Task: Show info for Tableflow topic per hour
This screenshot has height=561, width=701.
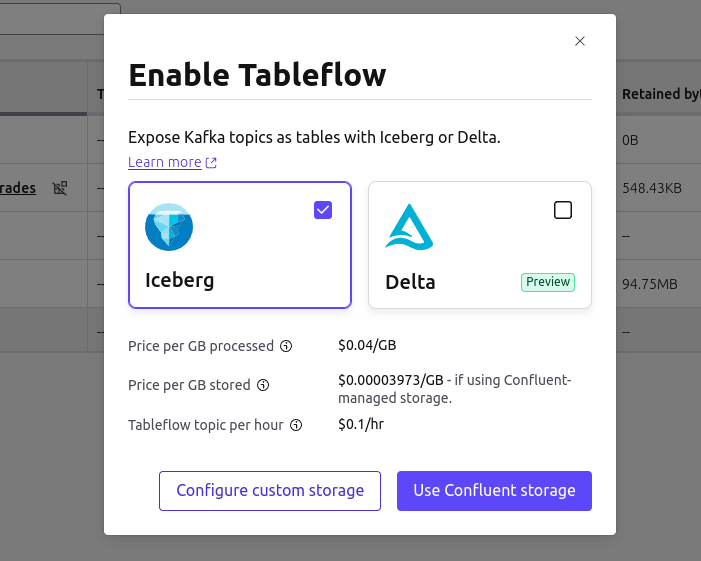Action: 296,425
